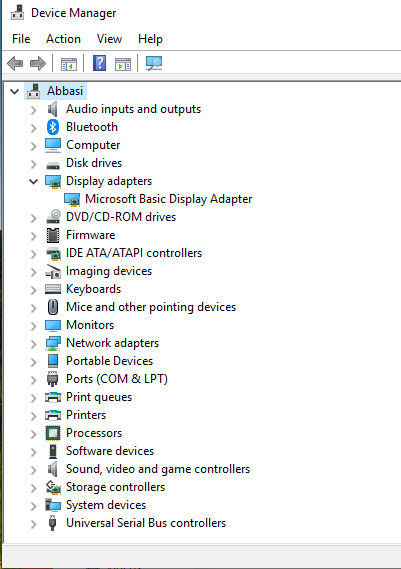The height and width of the screenshot is (569, 401).
Task: Click the IDE ATA/ATAPI controllers icon
Action: (53, 253)
